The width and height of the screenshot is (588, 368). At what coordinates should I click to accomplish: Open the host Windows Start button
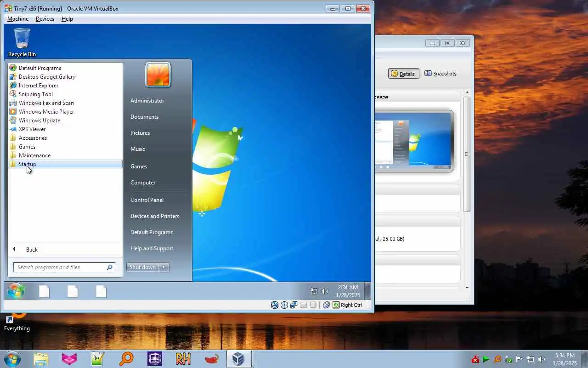(12, 359)
